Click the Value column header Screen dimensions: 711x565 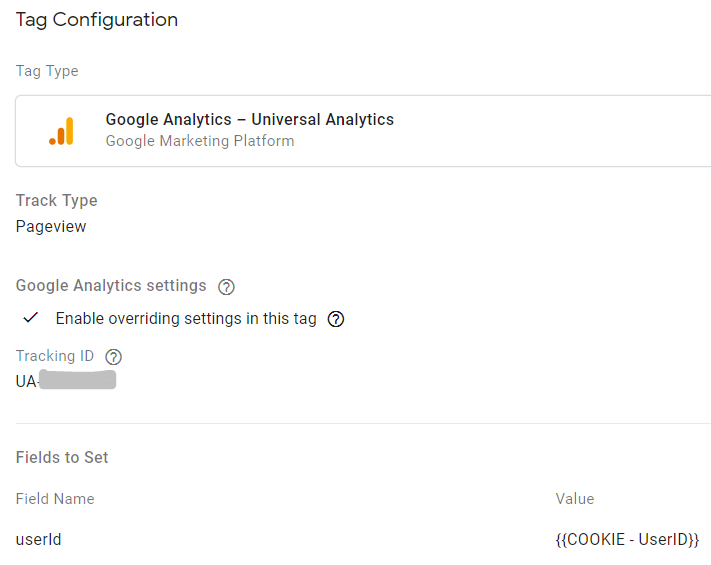pos(575,499)
